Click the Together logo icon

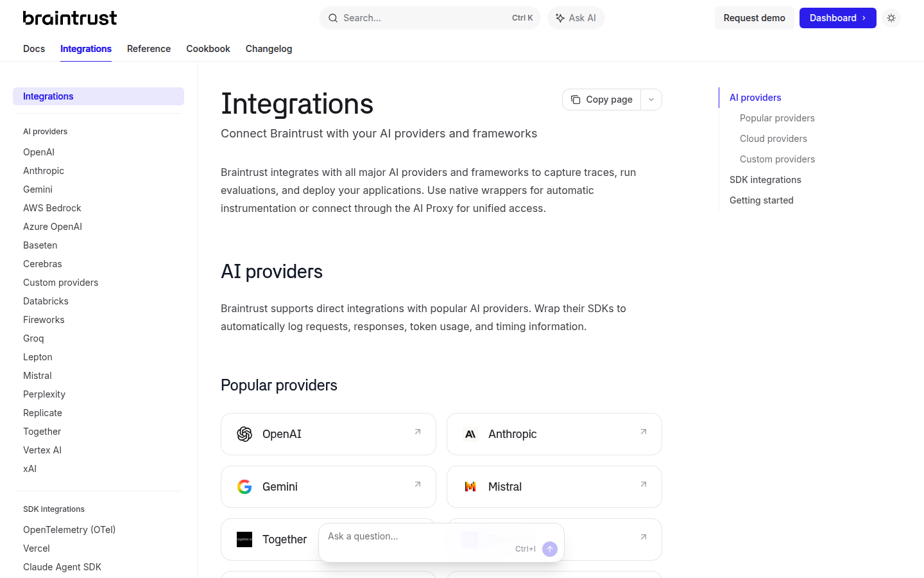tap(244, 539)
